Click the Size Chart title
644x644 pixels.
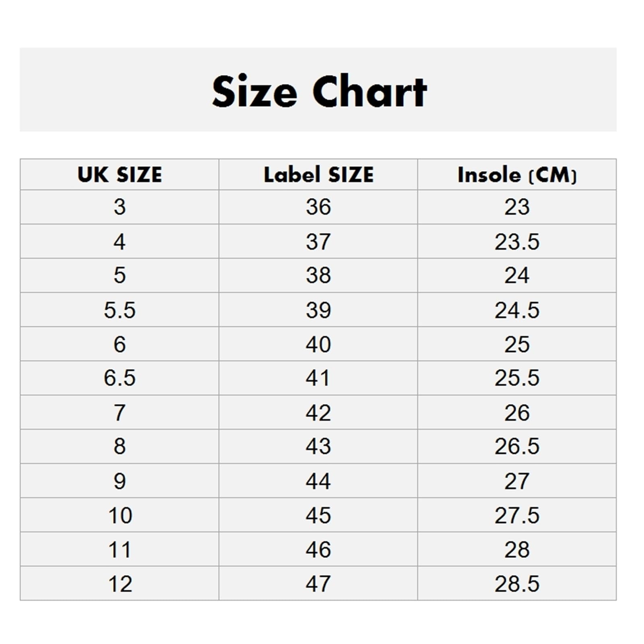pos(319,91)
